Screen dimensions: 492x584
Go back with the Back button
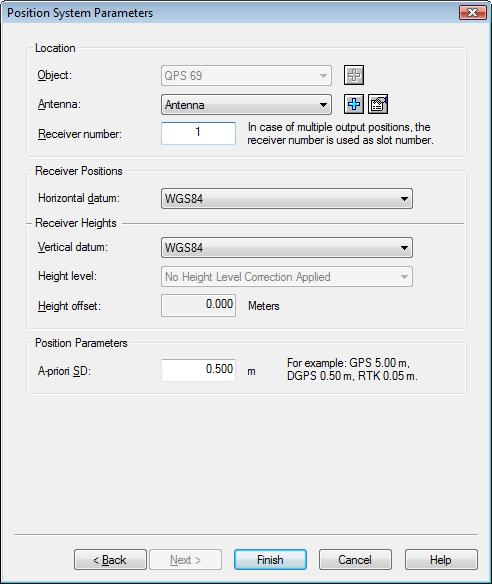pos(110,559)
